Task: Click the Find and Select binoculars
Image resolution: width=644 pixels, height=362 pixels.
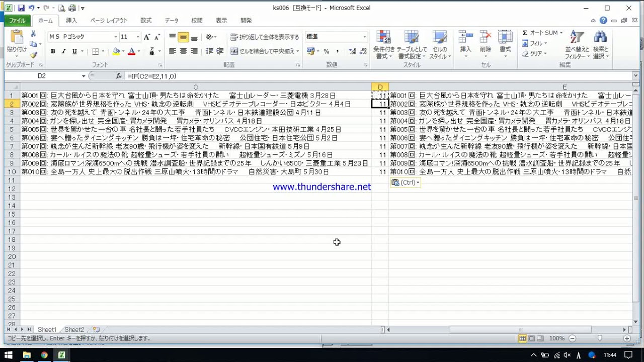Action: click(x=600, y=45)
